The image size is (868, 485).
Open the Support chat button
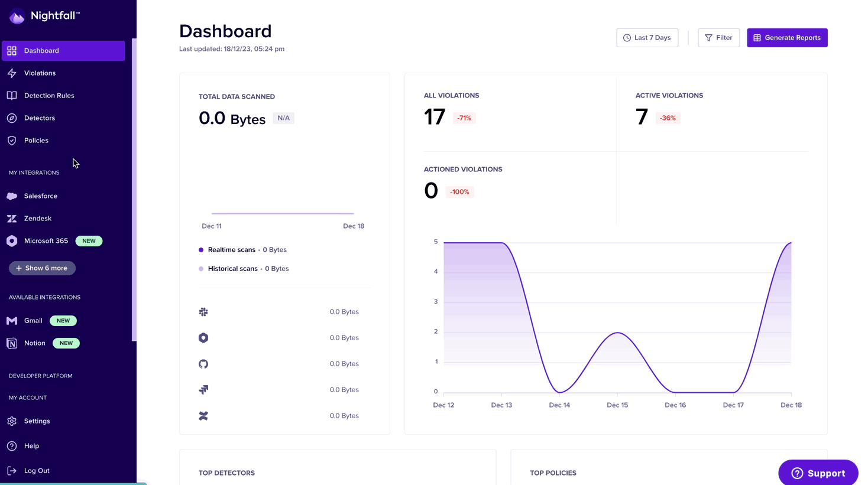tap(818, 473)
